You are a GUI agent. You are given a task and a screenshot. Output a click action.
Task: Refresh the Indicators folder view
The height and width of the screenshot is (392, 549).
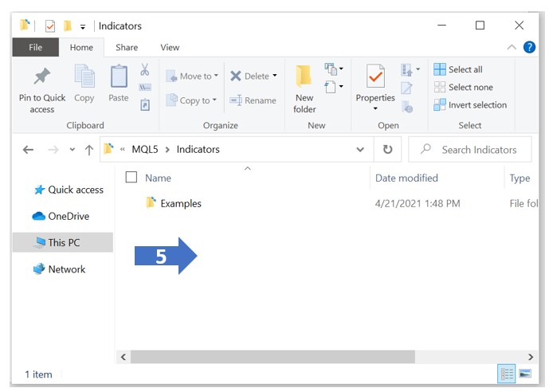point(387,150)
